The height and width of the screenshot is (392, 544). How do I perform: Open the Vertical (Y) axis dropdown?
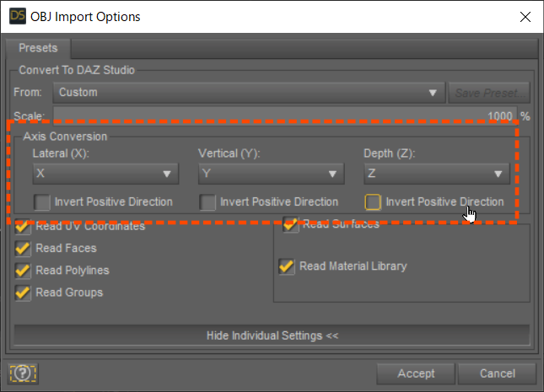271,174
